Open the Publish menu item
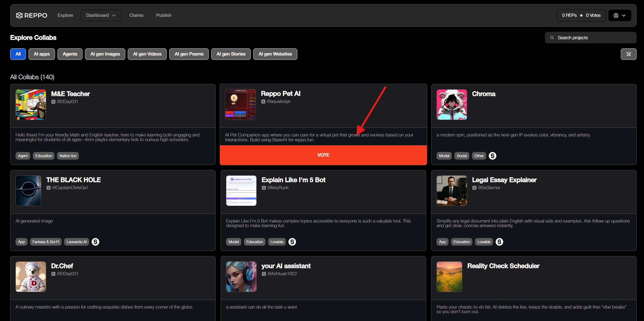 [164, 16]
